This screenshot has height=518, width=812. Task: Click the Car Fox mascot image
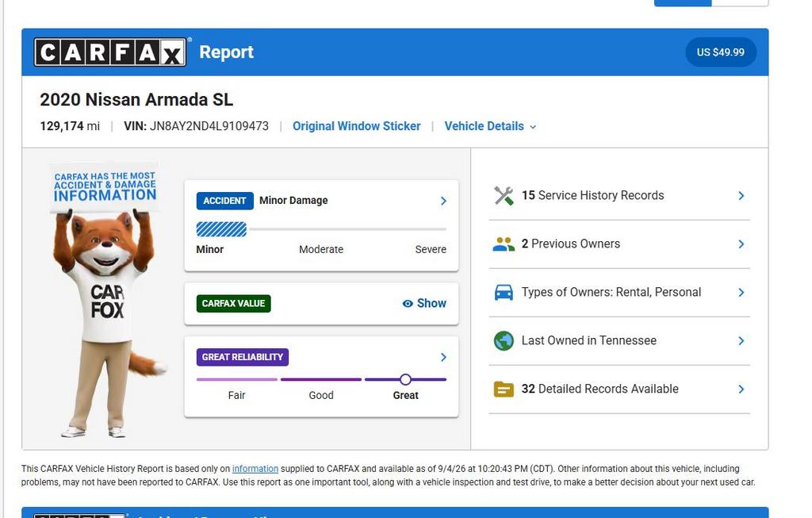click(105, 301)
